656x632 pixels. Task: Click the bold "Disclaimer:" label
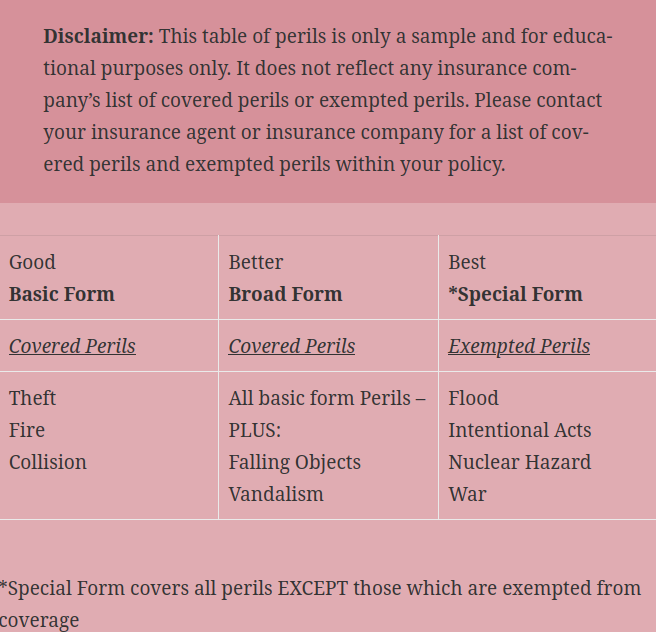point(98,37)
